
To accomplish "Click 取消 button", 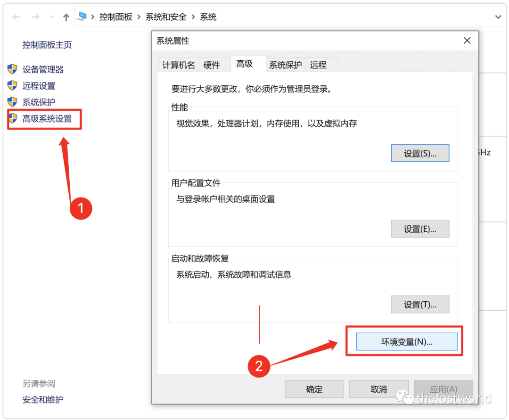I will (x=379, y=389).
